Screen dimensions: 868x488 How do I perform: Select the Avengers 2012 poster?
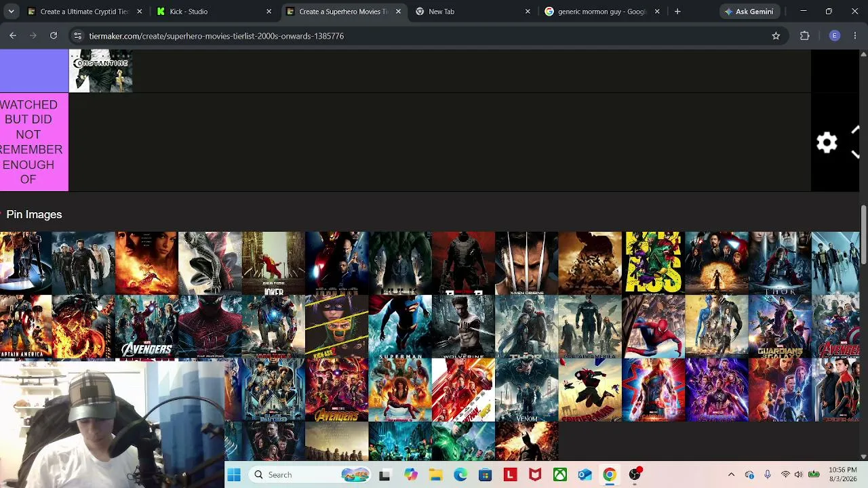point(146,327)
